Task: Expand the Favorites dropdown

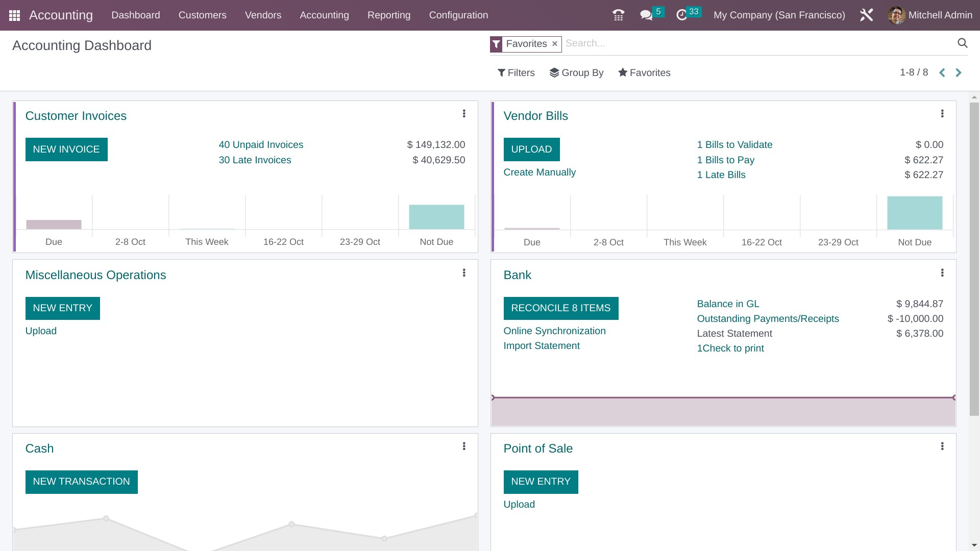Action: [644, 73]
